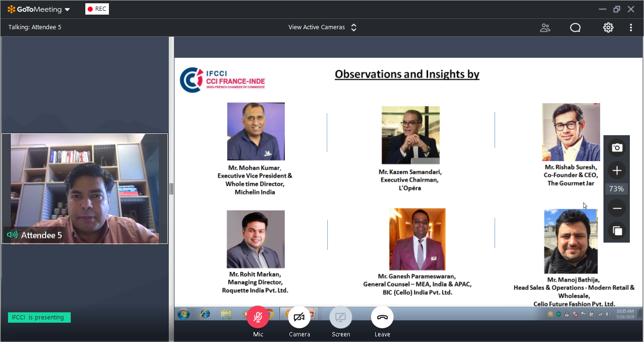The width and height of the screenshot is (644, 342).
Task: Open GoToMeeting settings gear
Action: (x=608, y=28)
